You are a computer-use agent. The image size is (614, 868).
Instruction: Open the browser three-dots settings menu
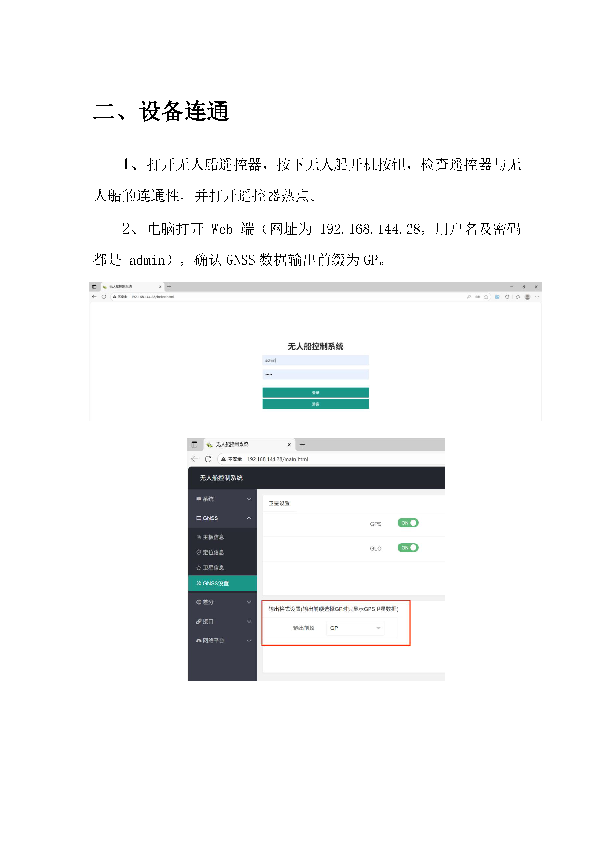click(537, 297)
